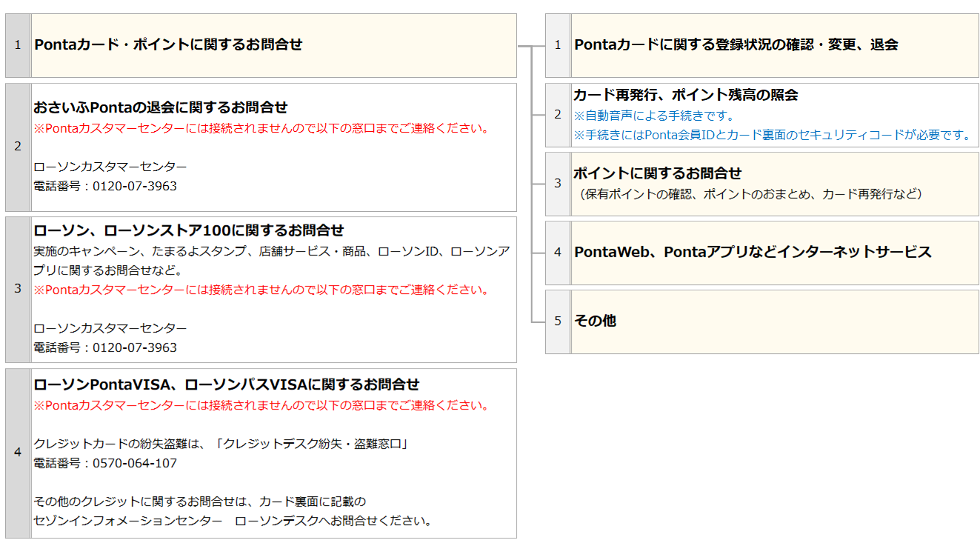Click the phone number in the ローソンストア100 section
Image resolution: width=980 pixels, height=560 pixels.
click(105, 347)
